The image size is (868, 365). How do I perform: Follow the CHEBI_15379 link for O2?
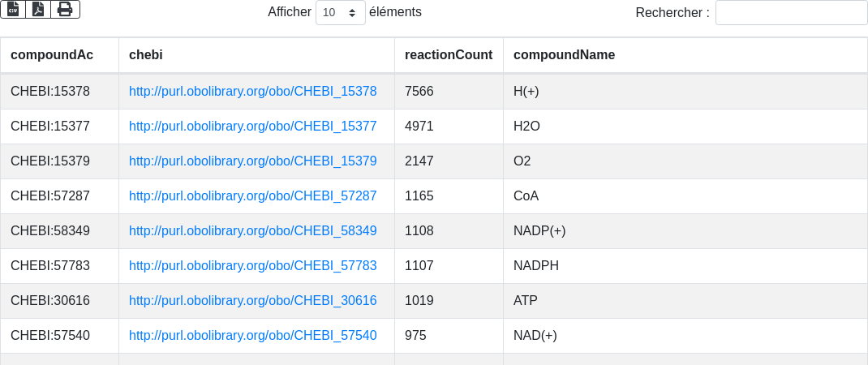[252, 161]
